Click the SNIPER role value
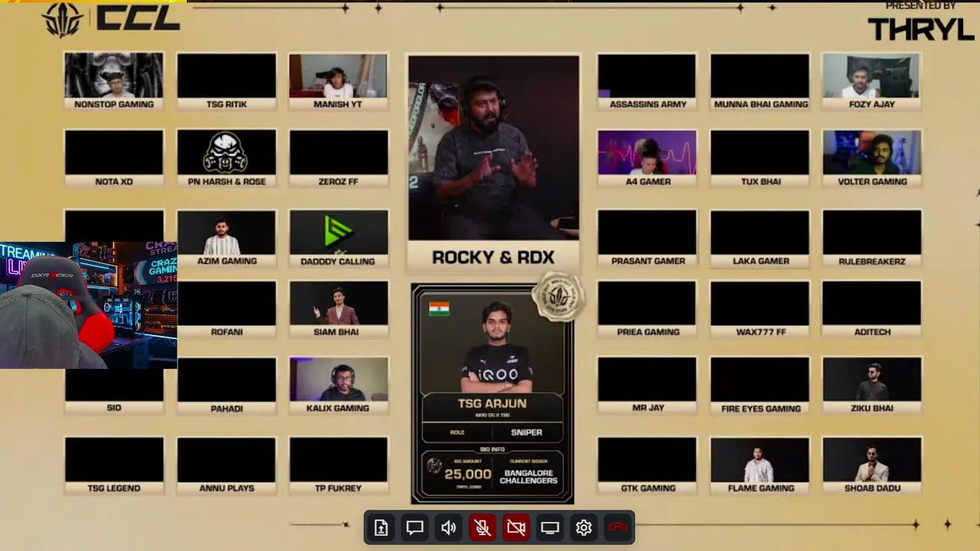 (527, 432)
